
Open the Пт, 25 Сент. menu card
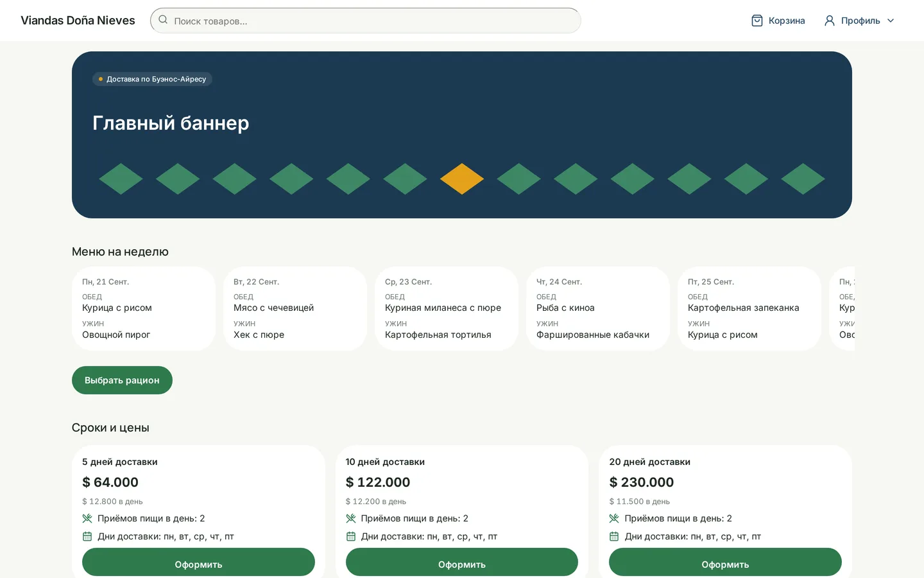749,308
